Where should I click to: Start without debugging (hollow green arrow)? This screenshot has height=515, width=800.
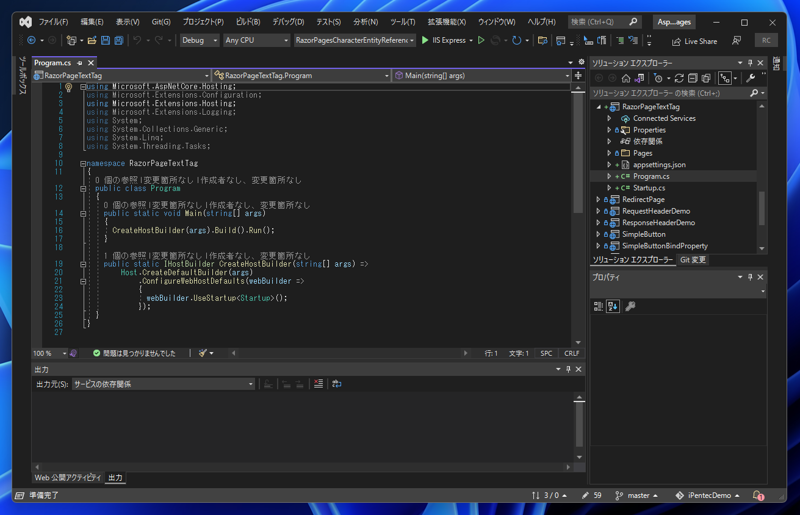click(481, 40)
